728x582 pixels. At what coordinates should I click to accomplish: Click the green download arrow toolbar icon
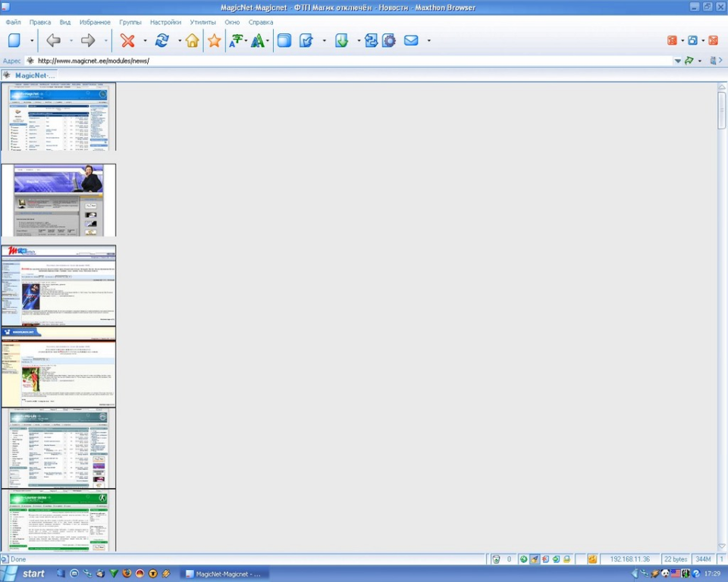(342, 41)
